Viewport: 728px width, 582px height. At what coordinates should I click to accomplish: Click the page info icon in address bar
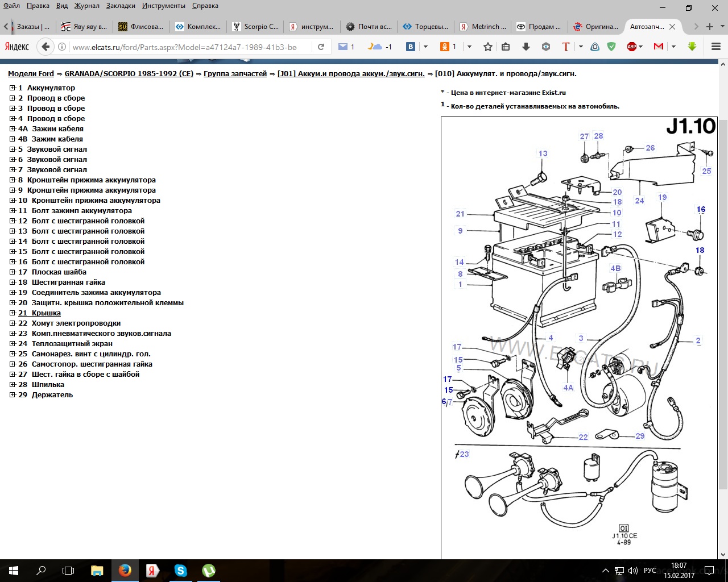point(62,47)
